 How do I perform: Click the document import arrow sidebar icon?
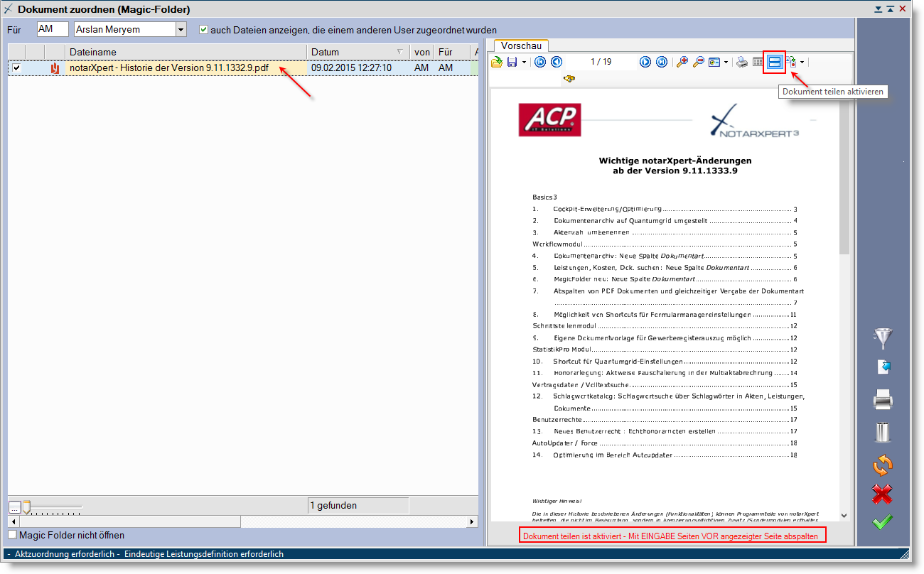(883, 367)
